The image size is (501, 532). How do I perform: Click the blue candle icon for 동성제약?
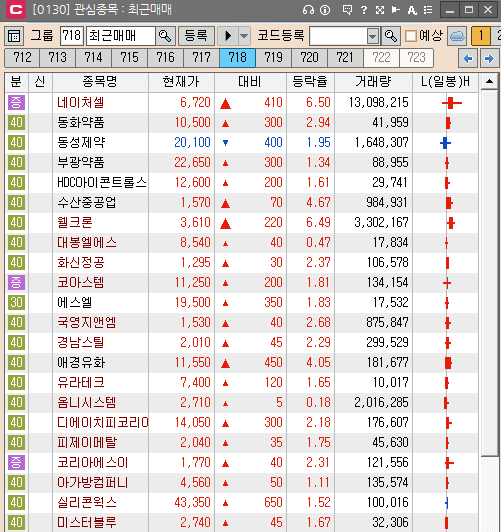point(445,143)
